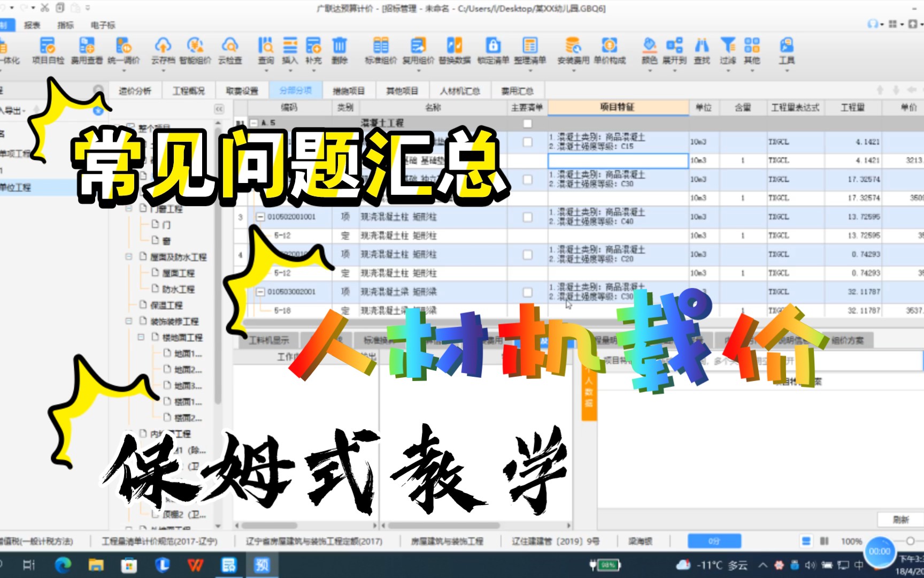This screenshot has width=924, height=578.
Task: Click the zoom slider handle in status bar
Action: pyautogui.click(x=910, y=541)
